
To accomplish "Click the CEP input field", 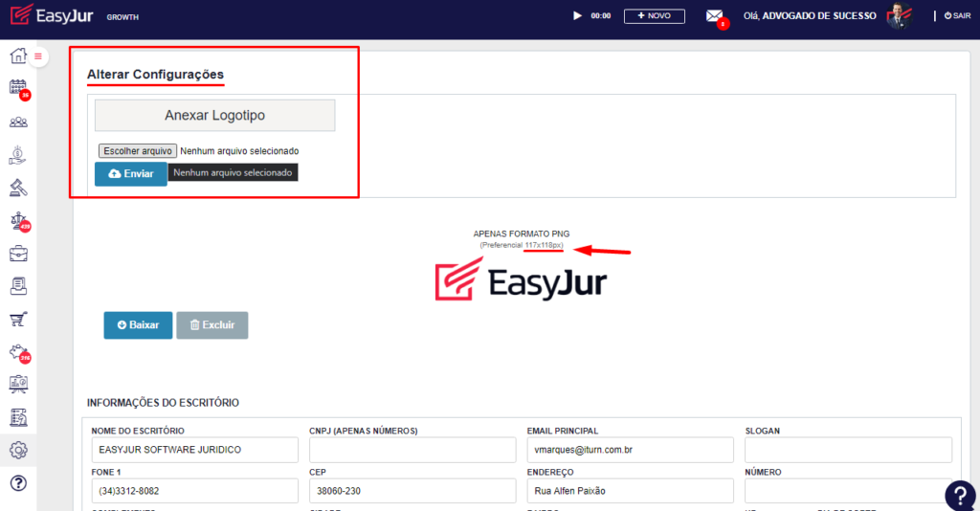I will click(x=412, y=491).
